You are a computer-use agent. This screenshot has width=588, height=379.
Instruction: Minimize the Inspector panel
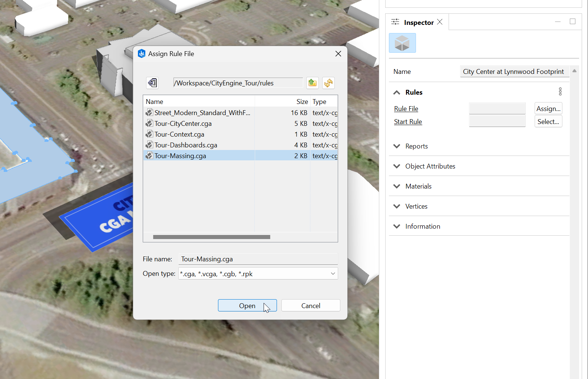pos(558,22)
